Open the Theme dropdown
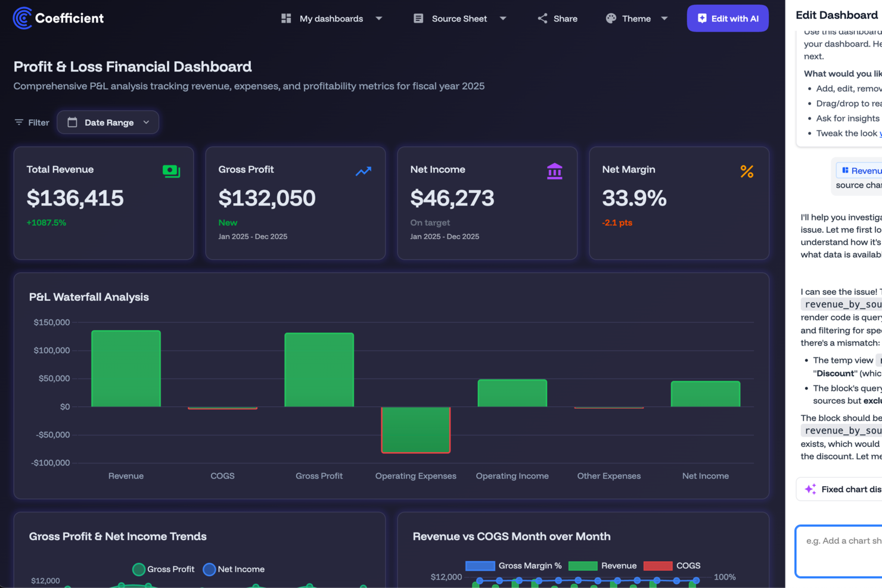This screenshot has width=882, height=588. (x=637, y=18)
